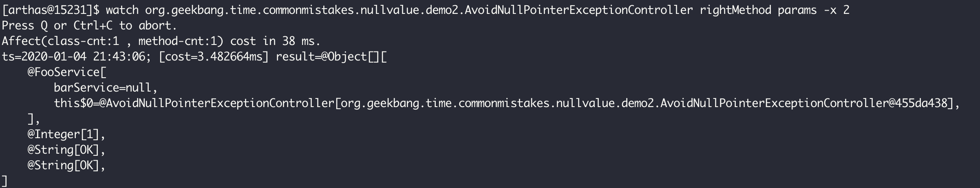Click the barService=null field
This screenshot has width=980, height=188.
click(105, 87)
